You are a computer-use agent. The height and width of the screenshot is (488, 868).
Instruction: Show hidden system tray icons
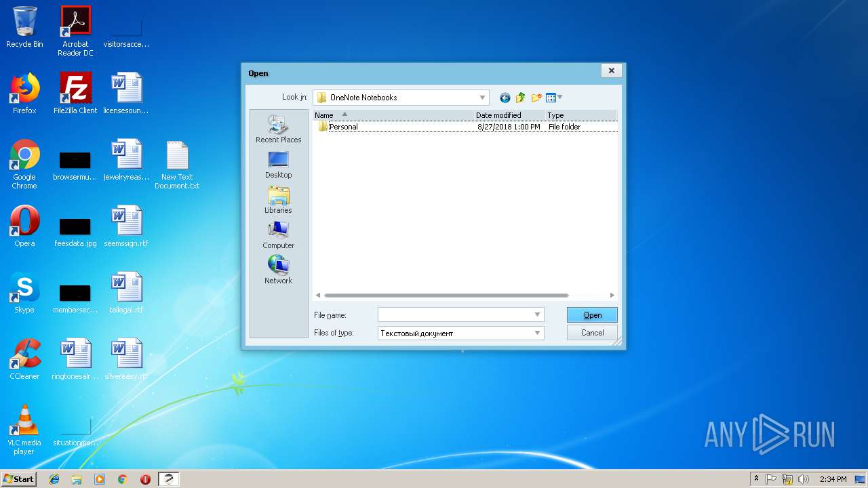[756, 479]
